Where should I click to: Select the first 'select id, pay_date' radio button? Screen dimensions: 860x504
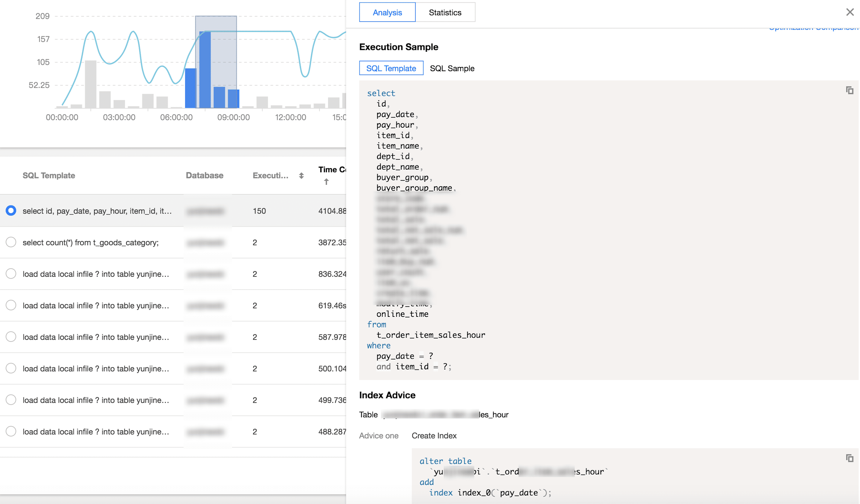point(11,210)
